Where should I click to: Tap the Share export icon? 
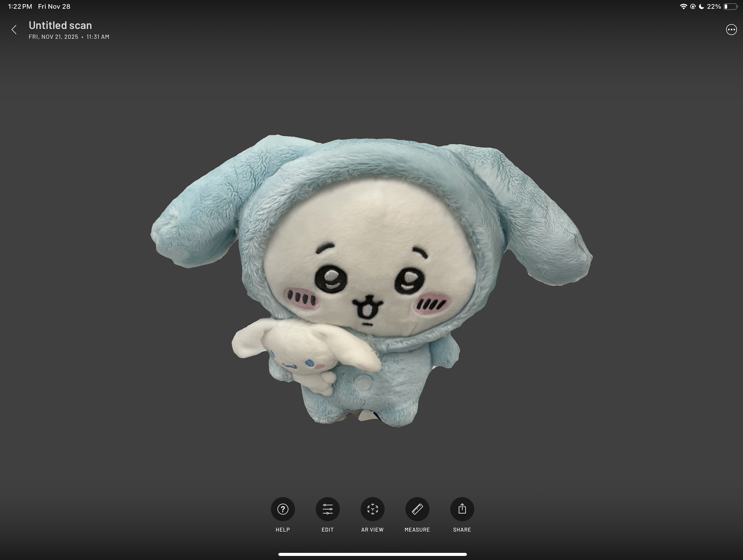(x=462, y=509)
